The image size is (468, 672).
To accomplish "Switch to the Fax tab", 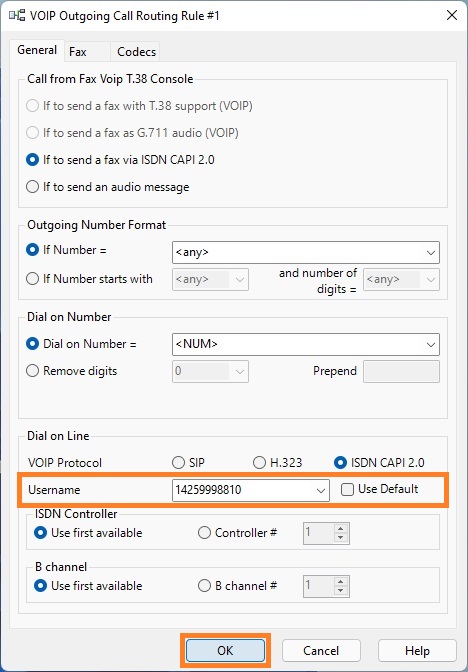I will (78, 52).
